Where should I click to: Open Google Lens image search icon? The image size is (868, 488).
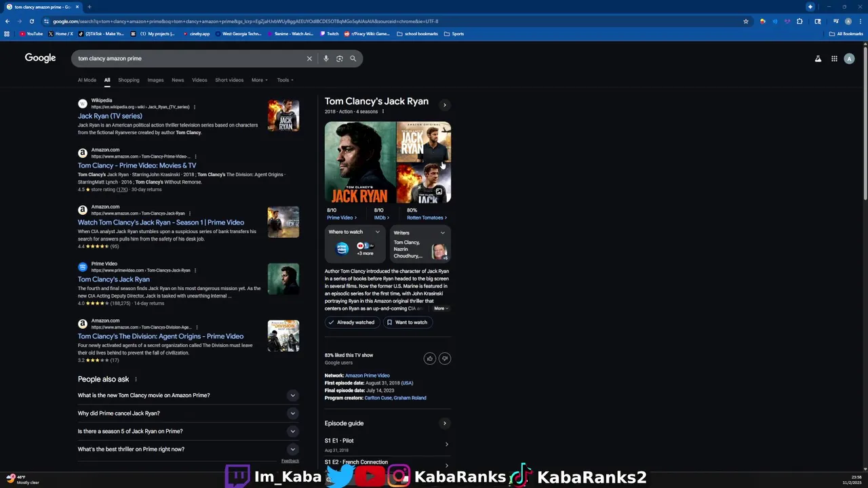click(x=340, y=58)
